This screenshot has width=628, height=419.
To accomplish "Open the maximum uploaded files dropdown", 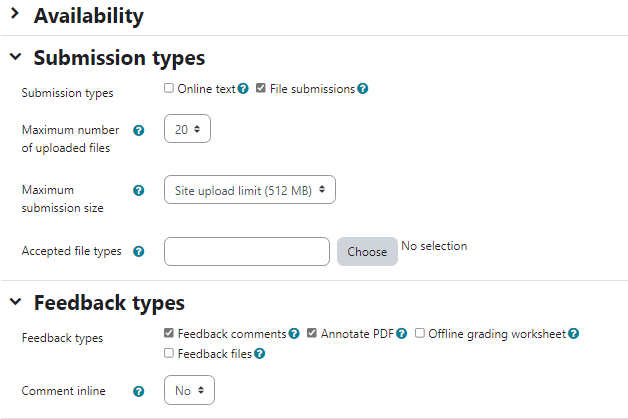I will pyautogui.click(x=187, y=129).
